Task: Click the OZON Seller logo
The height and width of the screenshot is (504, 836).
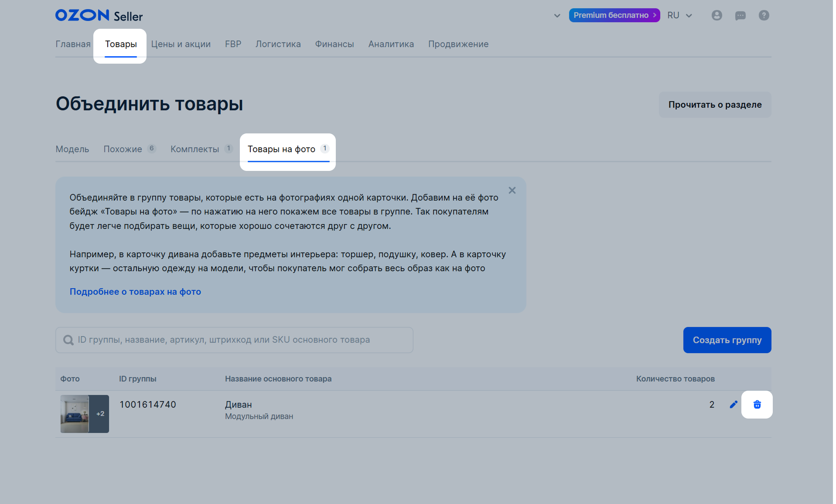Action: (x=99, y=16)
